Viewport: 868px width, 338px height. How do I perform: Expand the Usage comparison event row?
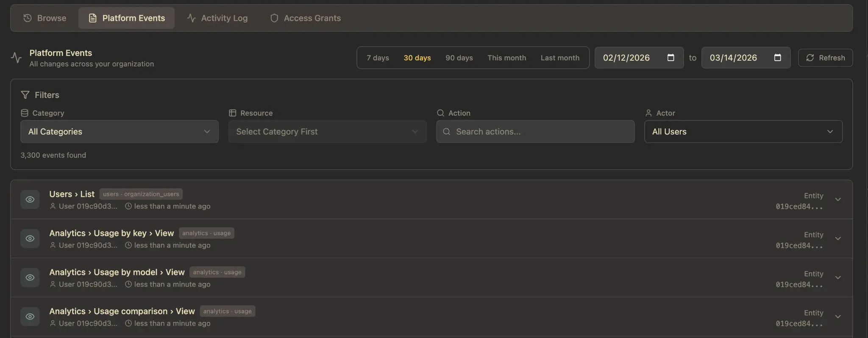pos(838,316)
